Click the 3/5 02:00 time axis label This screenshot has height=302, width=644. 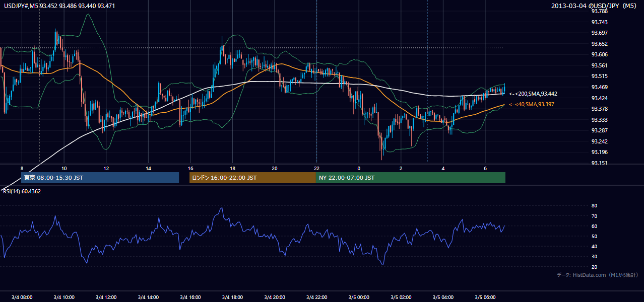pos(401,297)
